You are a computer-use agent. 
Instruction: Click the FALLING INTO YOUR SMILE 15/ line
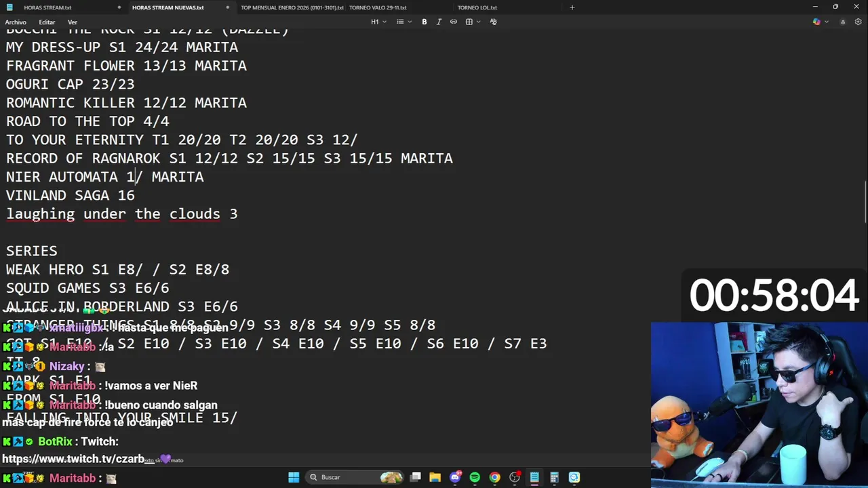(x=122, y=418)
